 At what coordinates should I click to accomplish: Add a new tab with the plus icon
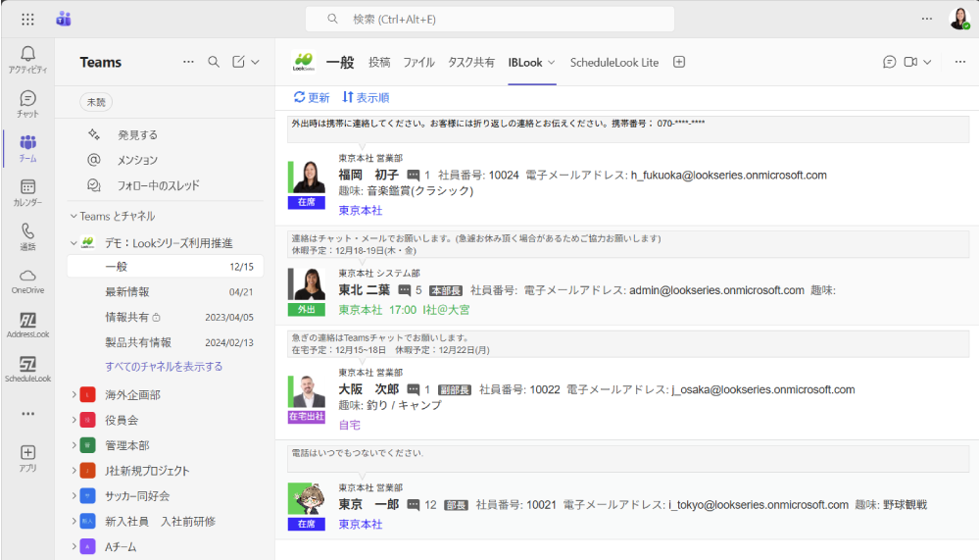click(679, 62)
